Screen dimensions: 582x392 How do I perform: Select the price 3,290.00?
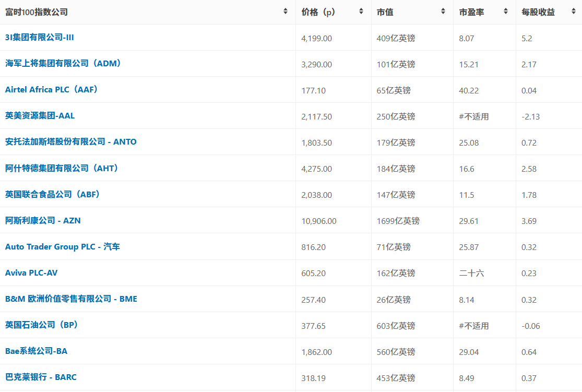[x=317, y=65]
